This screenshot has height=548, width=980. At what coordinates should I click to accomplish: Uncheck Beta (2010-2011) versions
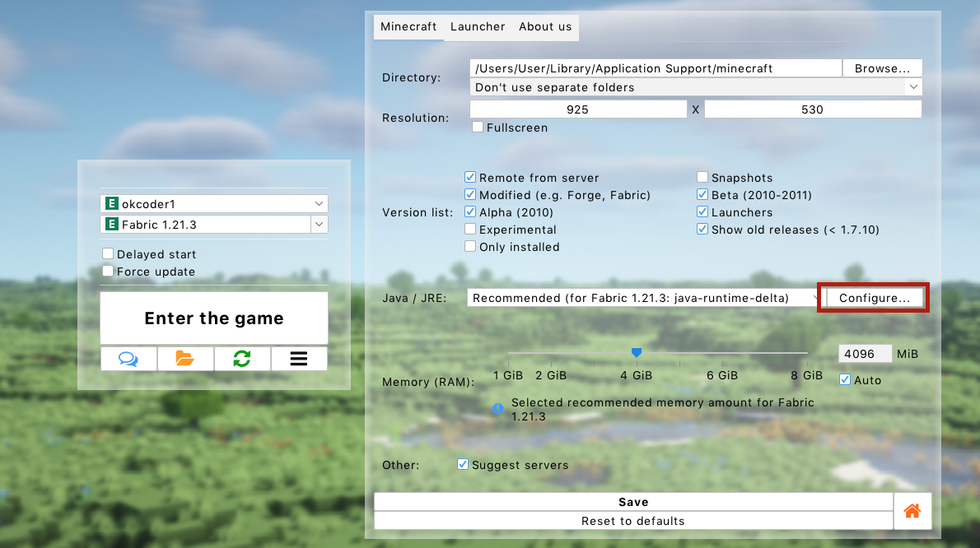pyautogui.click(x=702, y=195)
